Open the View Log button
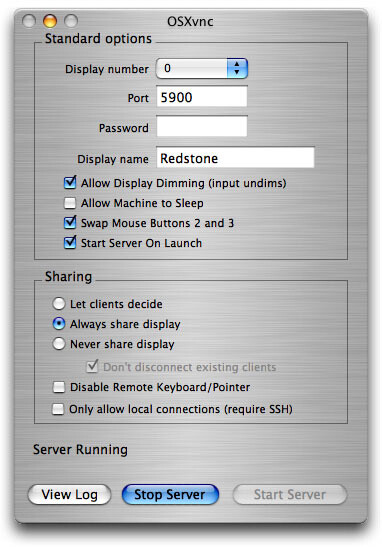The width and height of the screenshot is (382, 547). pyautogui.click(x=69, y=494)
